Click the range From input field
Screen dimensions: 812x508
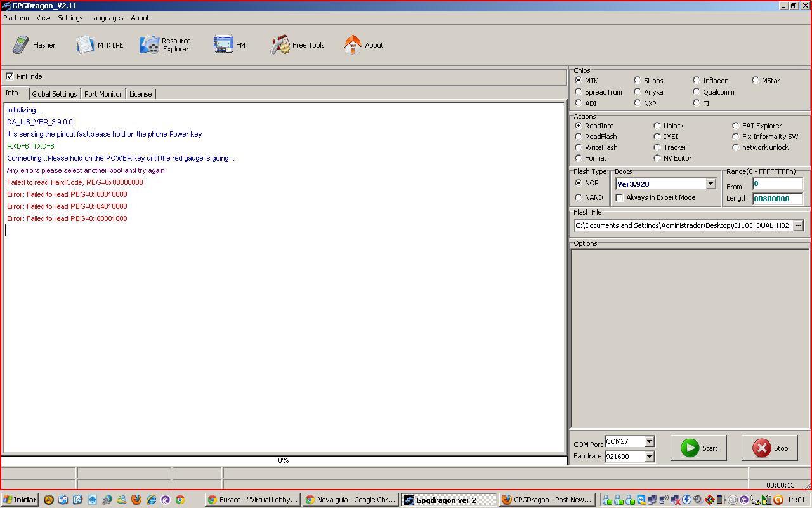(778, 184)
